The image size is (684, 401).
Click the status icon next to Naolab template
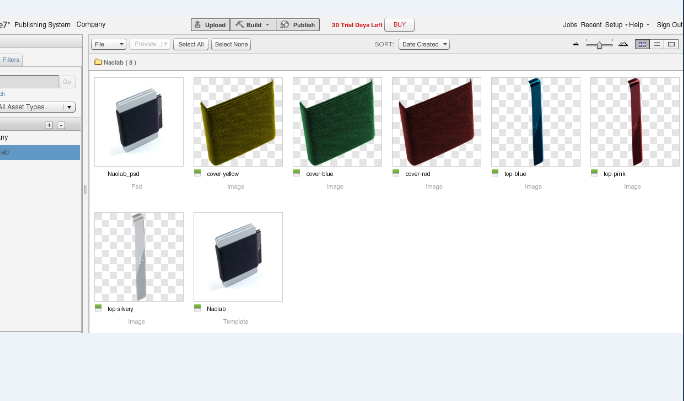(x=197, y=308)
